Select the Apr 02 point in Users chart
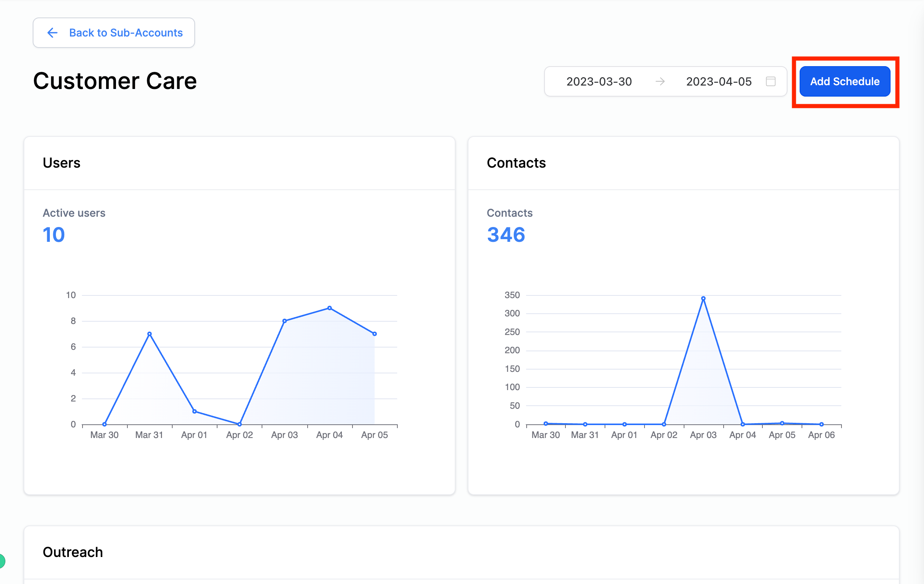This screenshot has width=924, height=584. [x=240, y=424]
